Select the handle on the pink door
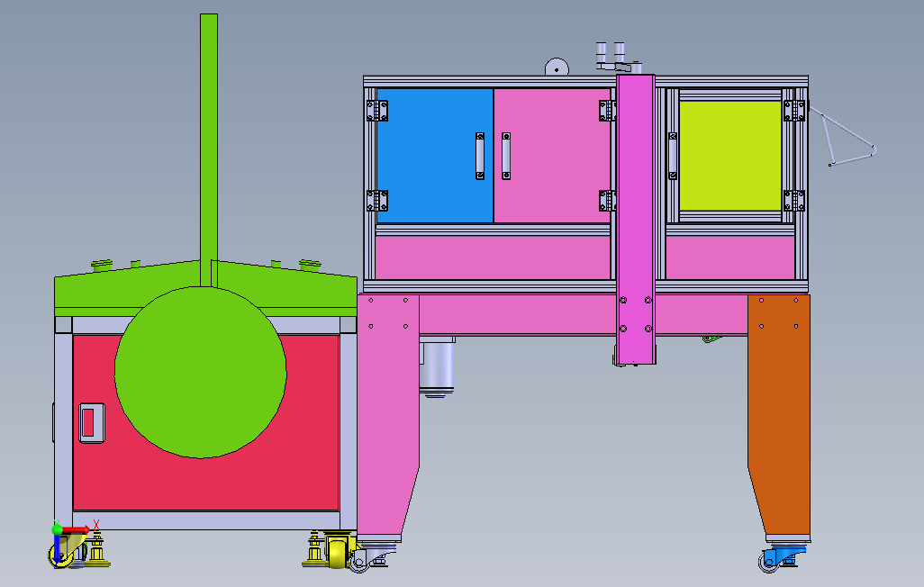The image size is (924, 587). [505, 156]
